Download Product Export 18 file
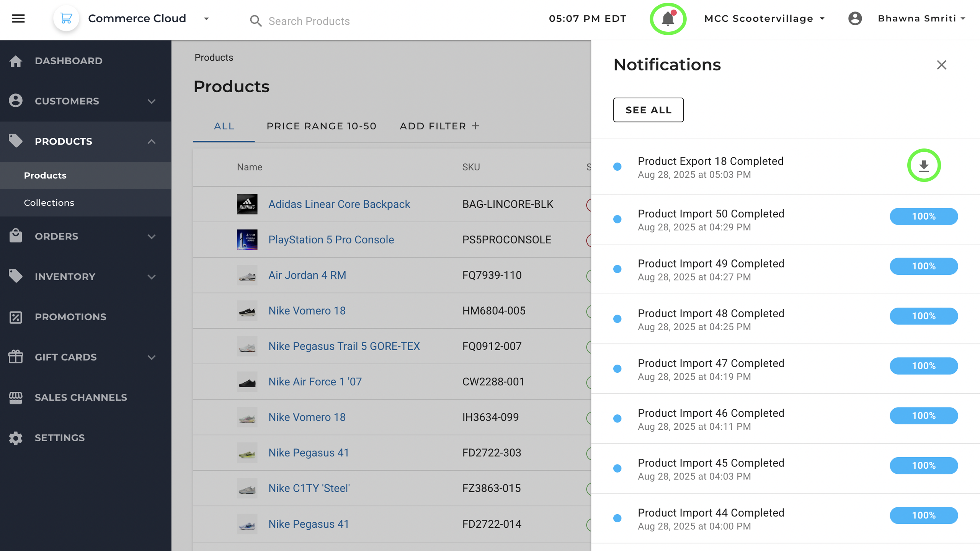 (x=924, y=166)
